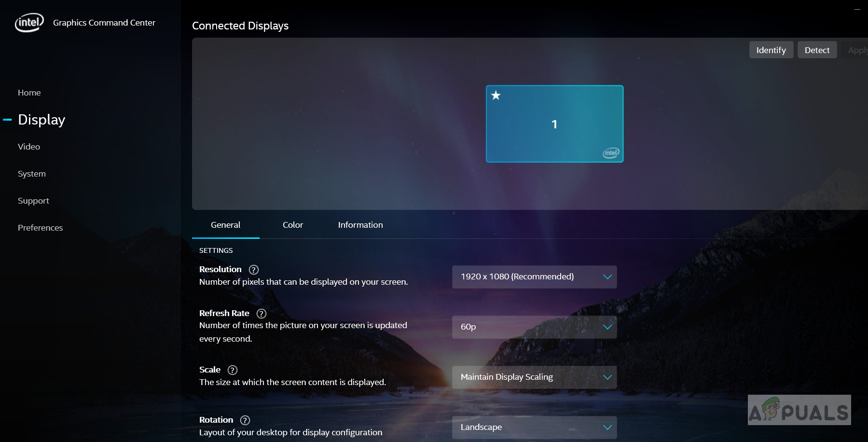Click the Connected Displays heading
The width and height of the screenshot is (868, 442).
click(240, 26)
